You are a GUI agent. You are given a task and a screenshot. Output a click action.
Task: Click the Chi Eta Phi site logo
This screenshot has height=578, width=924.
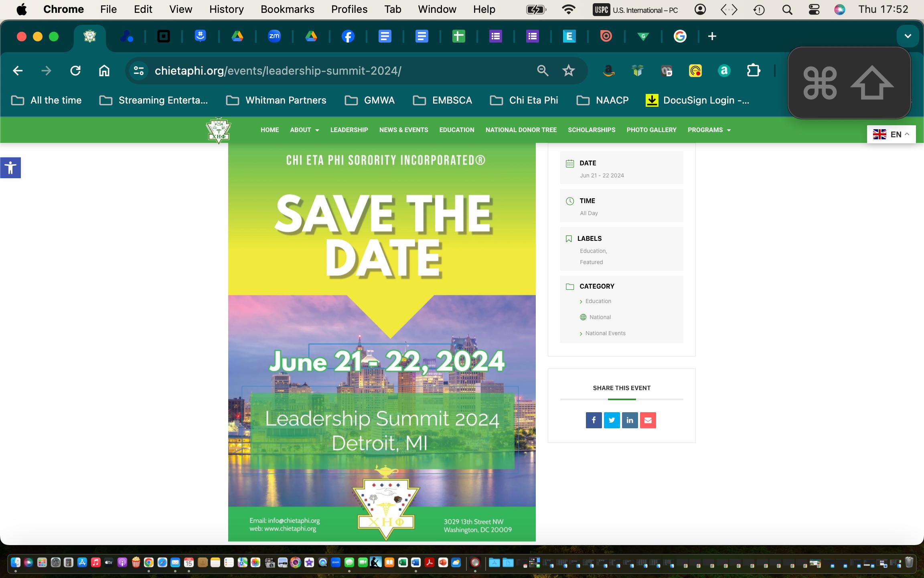pyautogui.click(x=219, y=130)
